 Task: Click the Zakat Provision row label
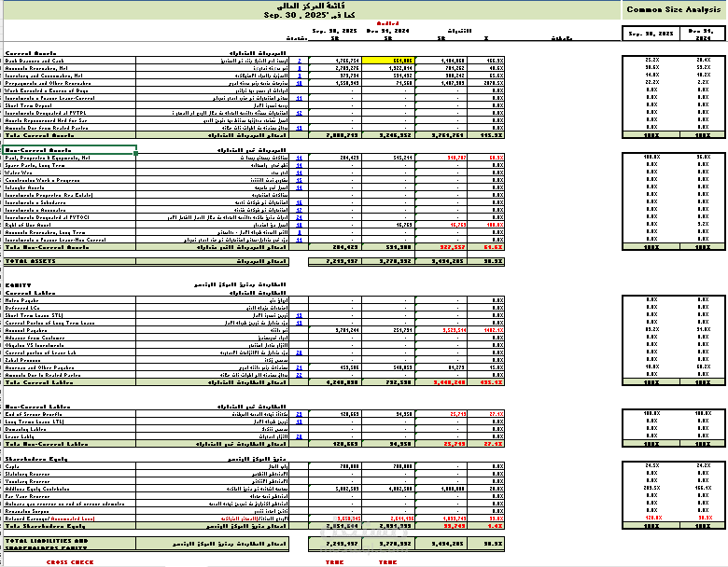coord(70,360)
